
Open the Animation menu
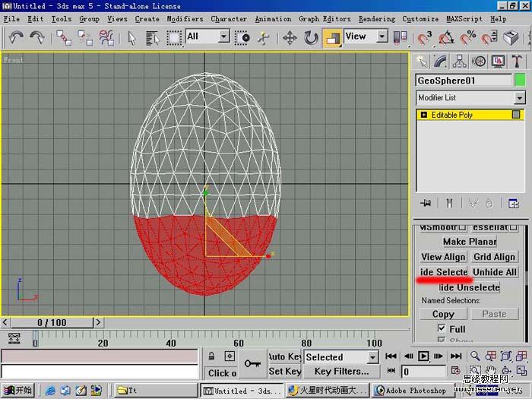[273, 19]
